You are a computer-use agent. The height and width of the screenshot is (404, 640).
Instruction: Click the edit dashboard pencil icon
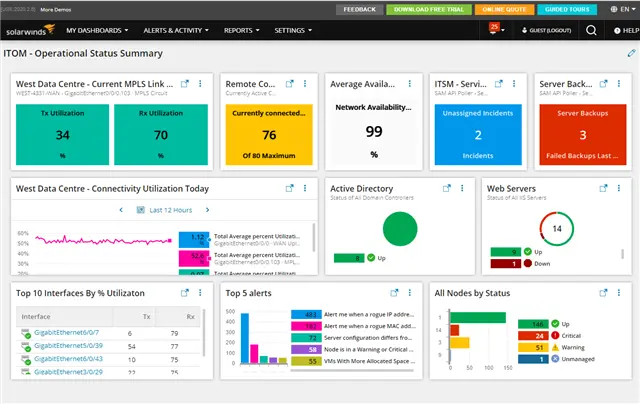630,52
